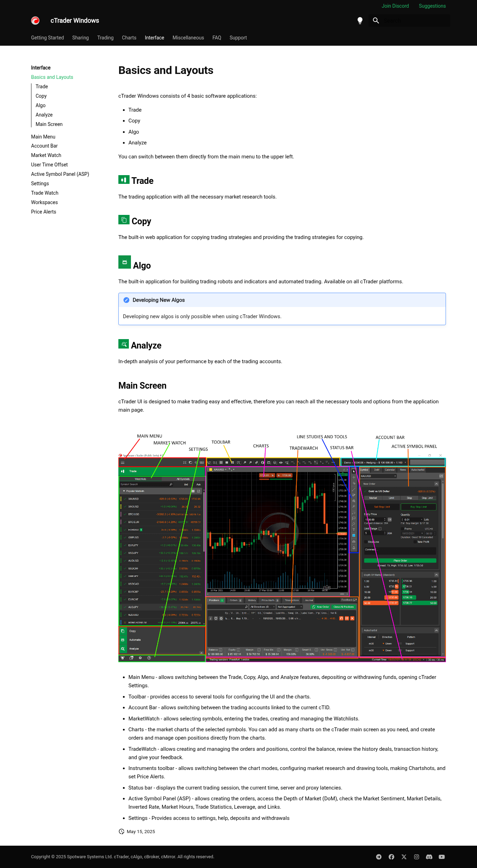Viewport: 477px width, 868px height.
Task: Open User Time Offset page in sidebar
Action: point(49,165)
